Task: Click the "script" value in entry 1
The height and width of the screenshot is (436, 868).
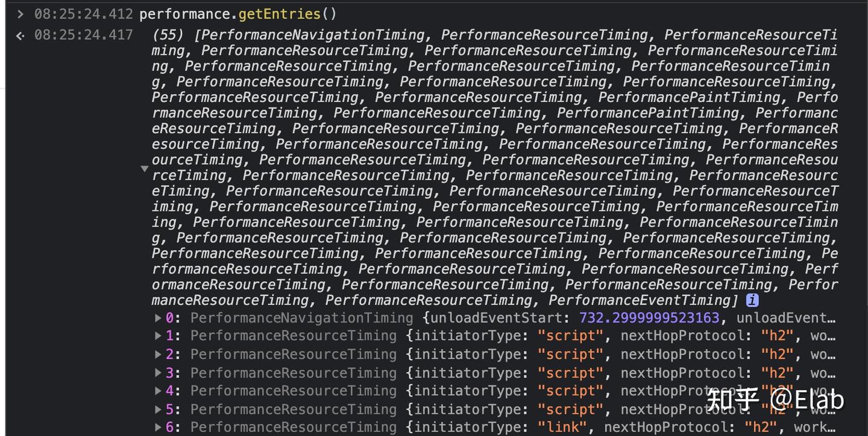Action: click(570, 336)
